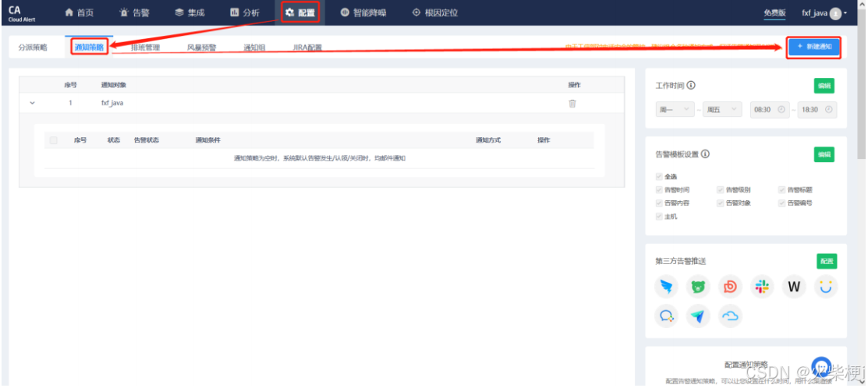Viewport: 868px width, 388px height.
Task: Click the blue chat bubble push icon
Action: pyautogui.click(x=666, y=316)
